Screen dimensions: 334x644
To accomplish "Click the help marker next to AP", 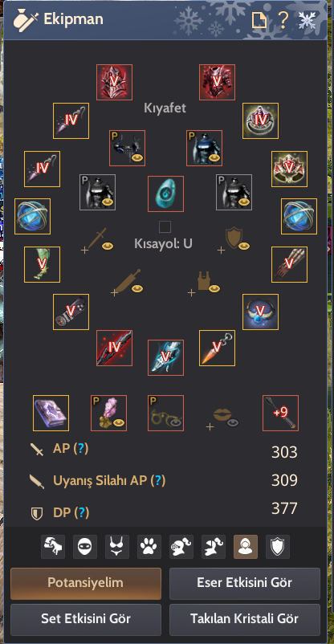I will tap(81, 450).
